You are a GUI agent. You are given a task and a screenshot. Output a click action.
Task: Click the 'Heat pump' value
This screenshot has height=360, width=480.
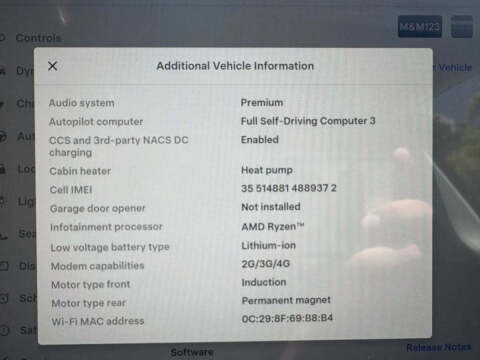click(267, 170)
